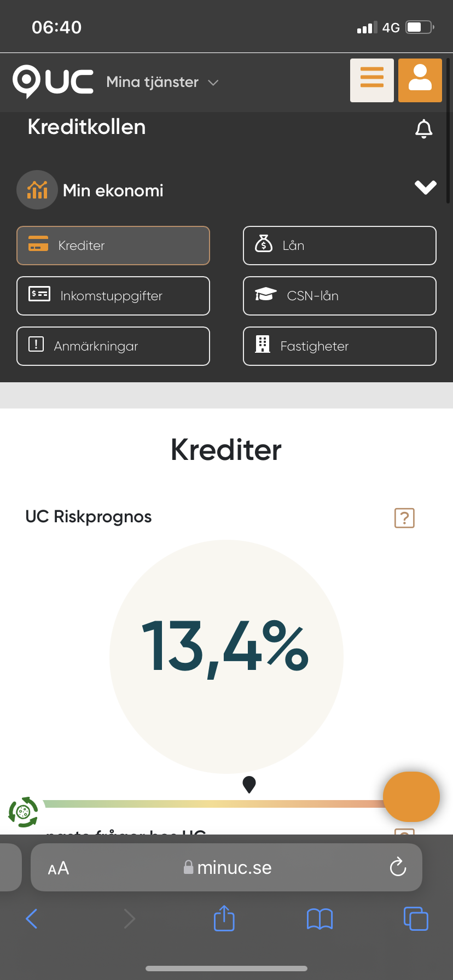Open the user profile icon
The width and height of the screenshot is (453, 980).
click(x=420, y=80)
